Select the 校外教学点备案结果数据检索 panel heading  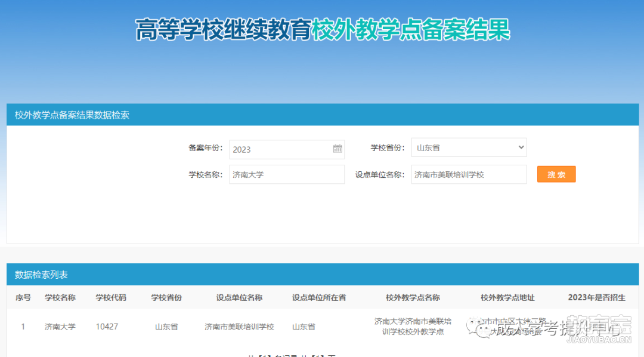pos(72,115)
